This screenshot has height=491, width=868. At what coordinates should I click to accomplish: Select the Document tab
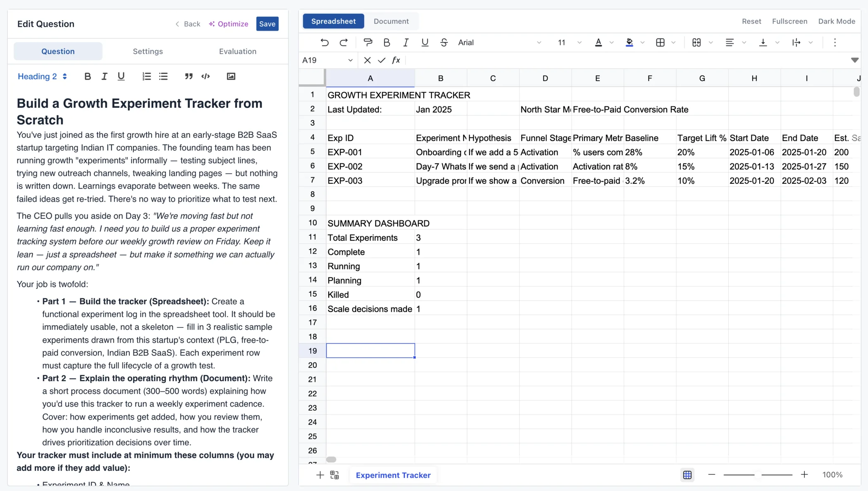[391, 21]
